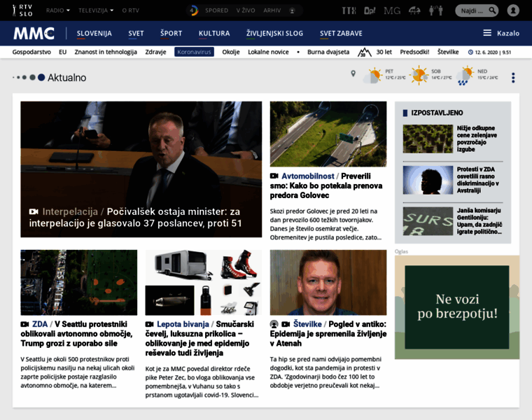
Task: Open the children's portal figures icon
Action: point(436,10)
